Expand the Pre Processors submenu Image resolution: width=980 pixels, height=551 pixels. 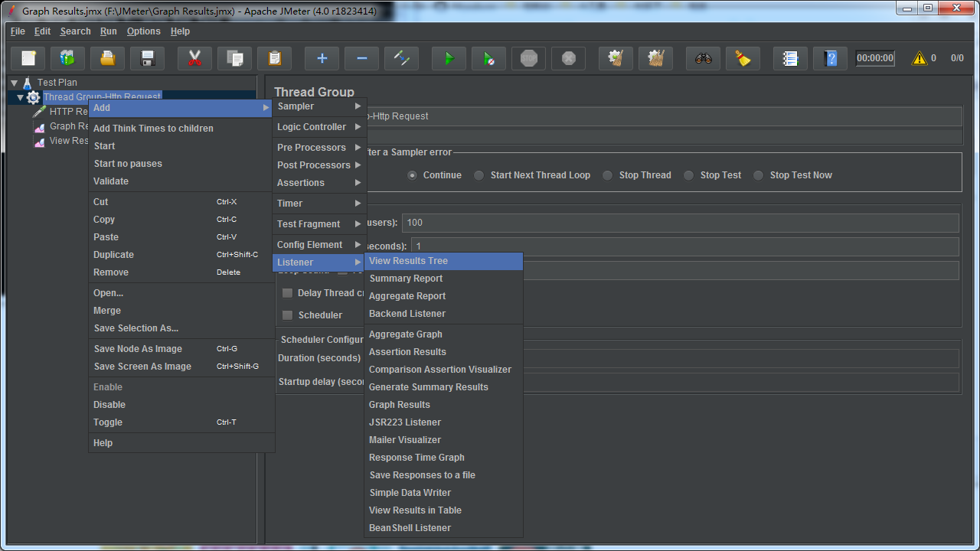319,148
